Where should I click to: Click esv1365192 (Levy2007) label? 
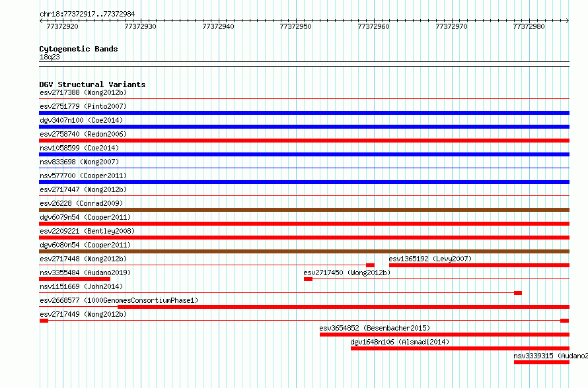[430, 259]
